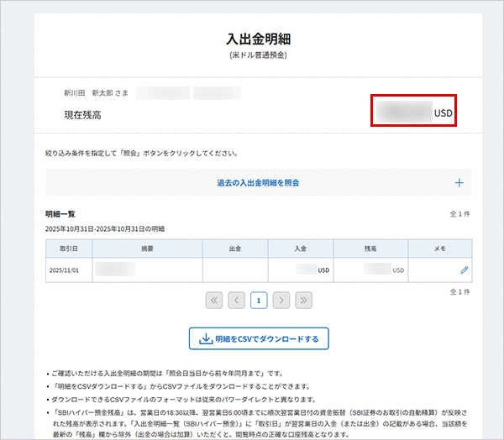The height and width of the screenshot is (440, 504).
Task: Go to first page with double-left arrow
Action: (x=214, y=300)
